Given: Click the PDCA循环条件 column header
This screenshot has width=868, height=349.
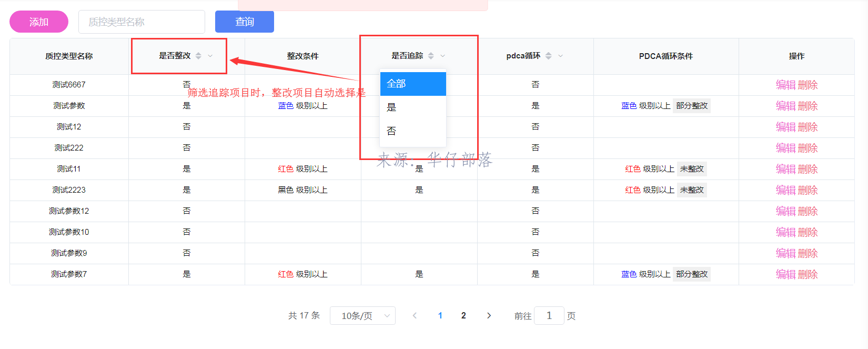Looking at the screenshot, I should click(x=666, y=56).
